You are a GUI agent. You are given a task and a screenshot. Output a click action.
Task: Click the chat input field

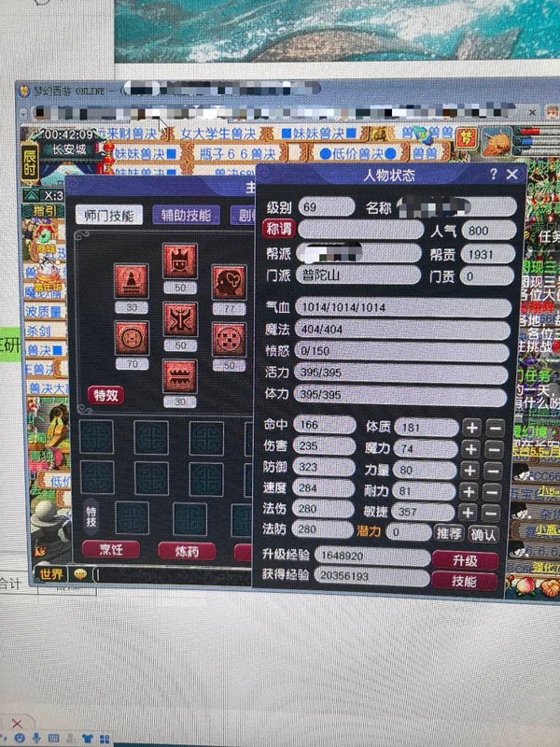(x=174, y=575)
